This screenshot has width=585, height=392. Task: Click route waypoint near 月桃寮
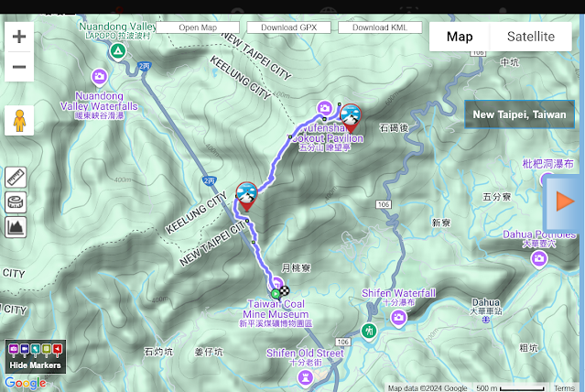pos(254,243)
